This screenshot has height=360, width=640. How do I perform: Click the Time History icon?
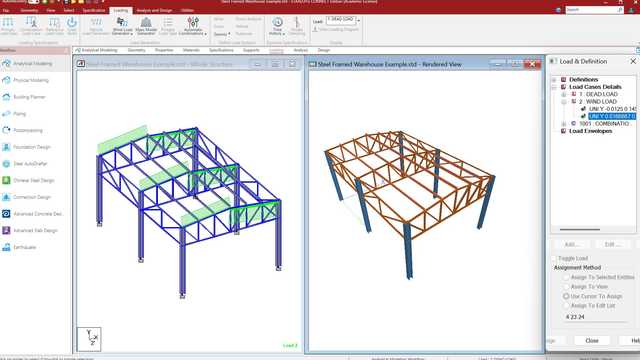[x=277, y=22]
